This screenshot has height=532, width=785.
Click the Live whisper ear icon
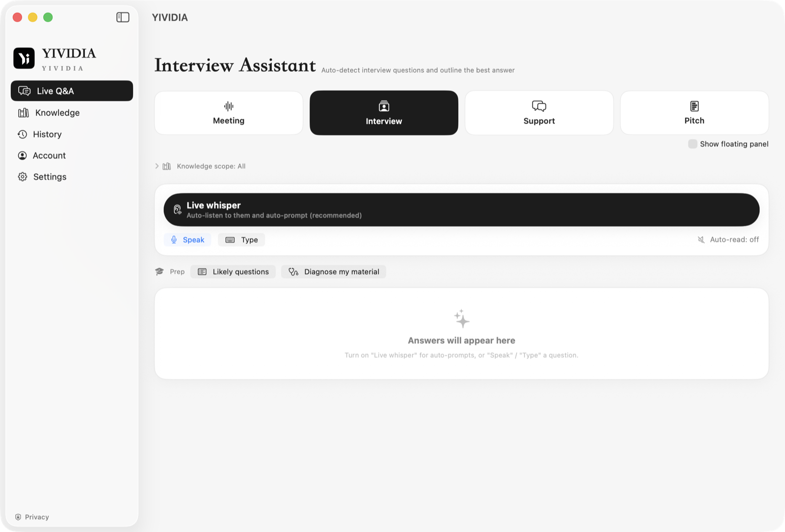(x=178, y=210)
